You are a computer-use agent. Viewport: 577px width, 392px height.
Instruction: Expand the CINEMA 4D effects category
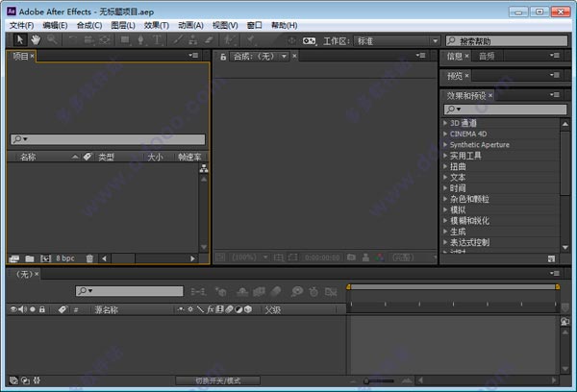point(445,134)
